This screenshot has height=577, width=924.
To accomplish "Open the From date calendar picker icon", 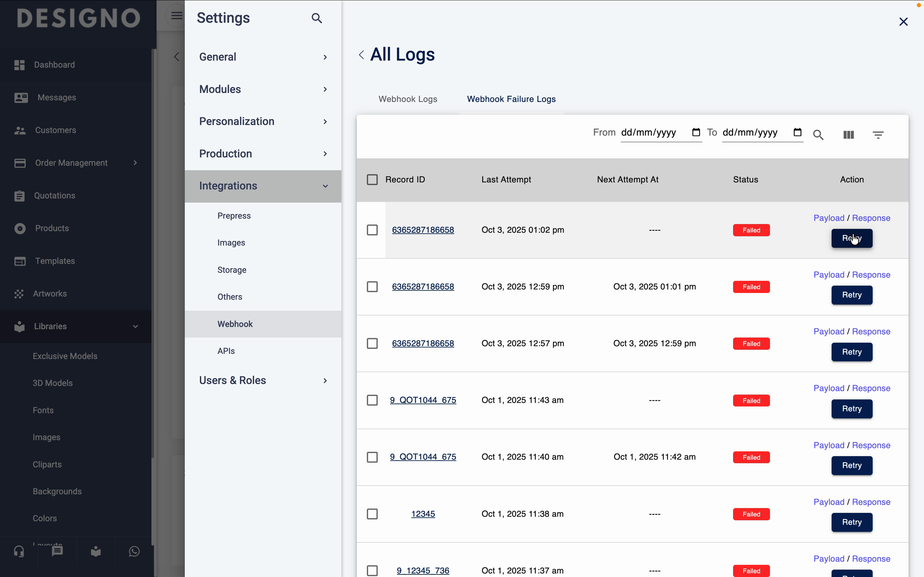I will coord(696,132).
